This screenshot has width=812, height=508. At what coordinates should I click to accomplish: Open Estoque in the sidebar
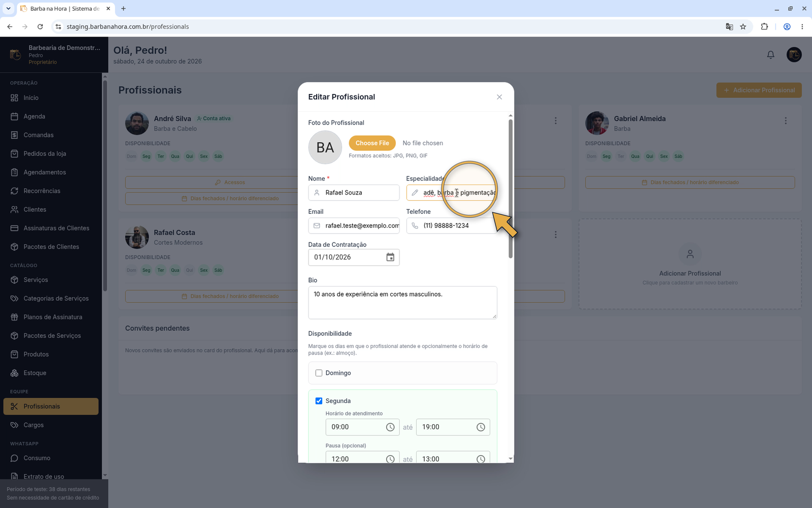pos(51,373)
